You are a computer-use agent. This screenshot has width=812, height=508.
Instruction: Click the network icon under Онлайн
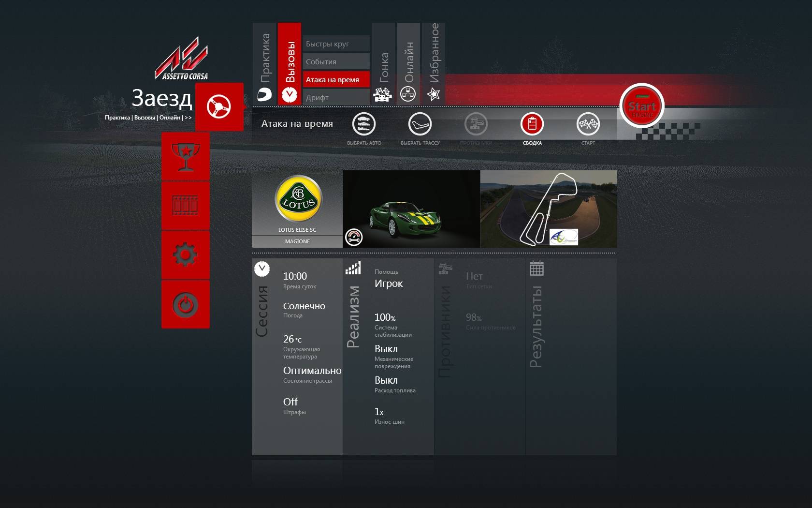(408, 94)
